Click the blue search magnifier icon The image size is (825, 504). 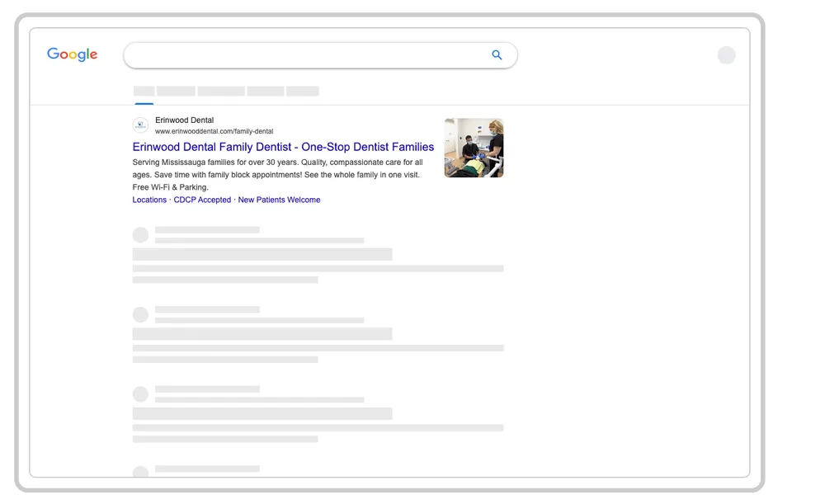pos(497,54)
